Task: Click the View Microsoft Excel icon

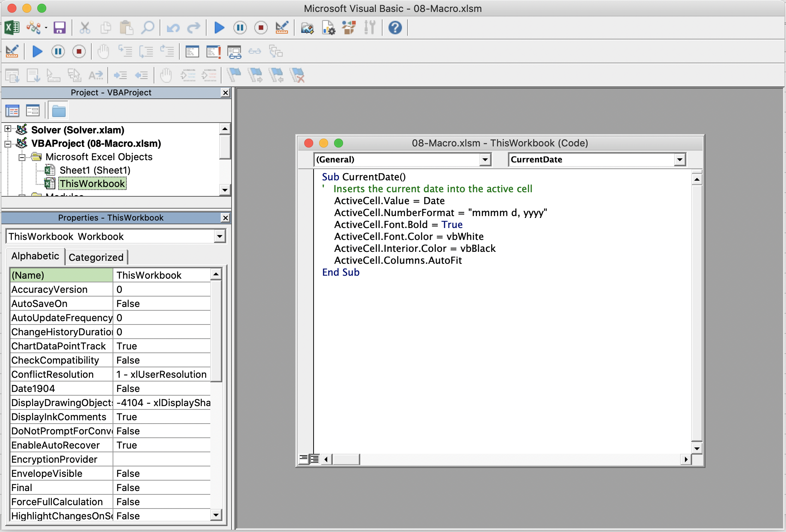Action: click(12, 28)
